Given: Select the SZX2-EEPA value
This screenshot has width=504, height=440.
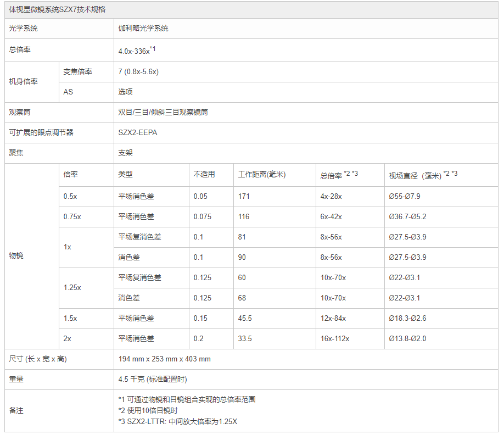Looking at the screenshot, I should (x=138, y=132).
